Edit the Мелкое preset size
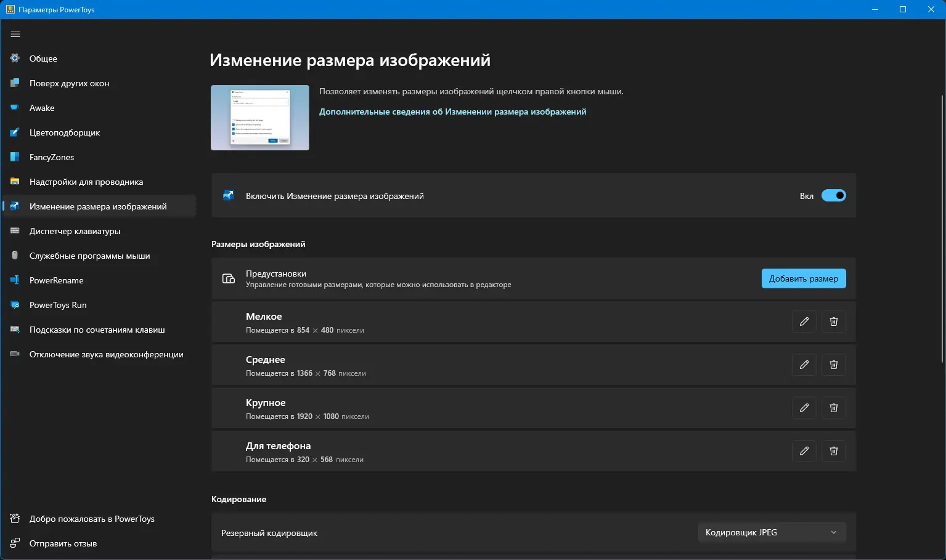This screenshot has width=946, height=560. pos(804,322)
